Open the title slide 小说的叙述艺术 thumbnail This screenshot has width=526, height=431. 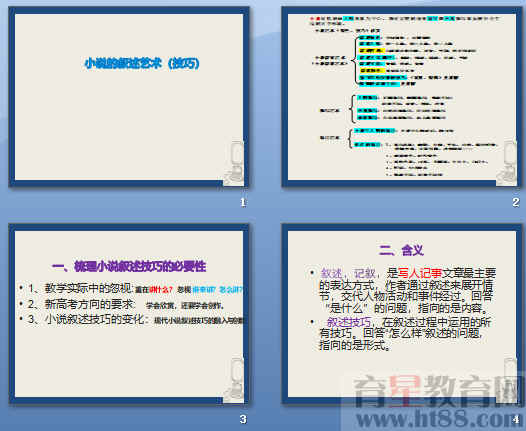(x=129, y=97)
